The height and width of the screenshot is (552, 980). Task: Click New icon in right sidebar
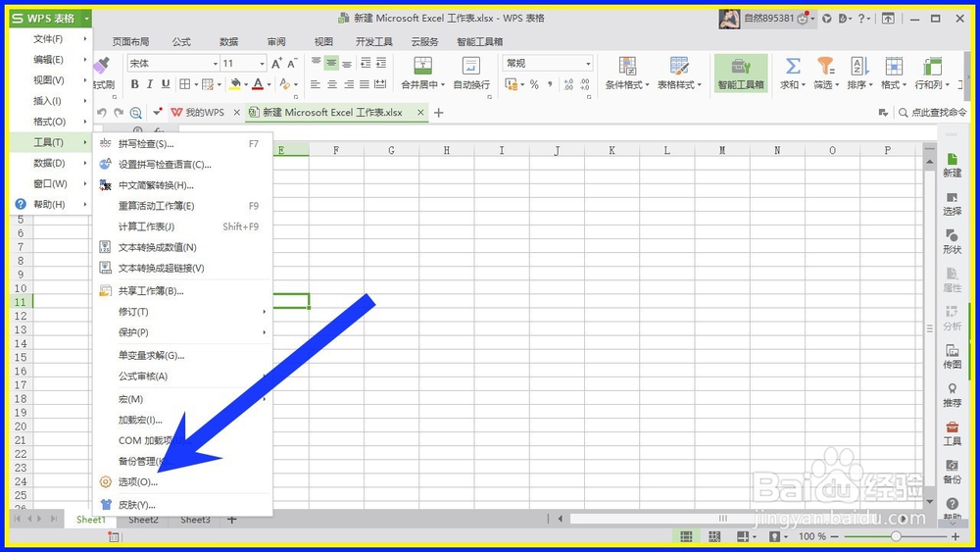pos(952,165)
